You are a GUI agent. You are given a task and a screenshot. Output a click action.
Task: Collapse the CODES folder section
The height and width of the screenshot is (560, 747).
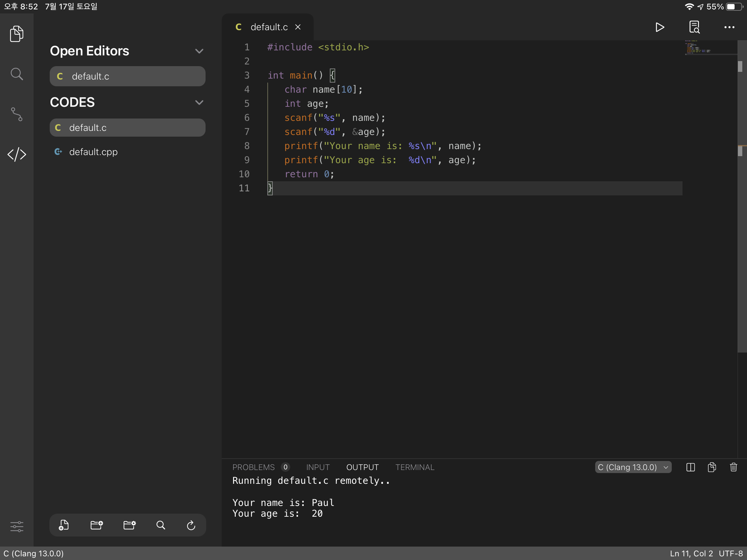coord(199,102)
